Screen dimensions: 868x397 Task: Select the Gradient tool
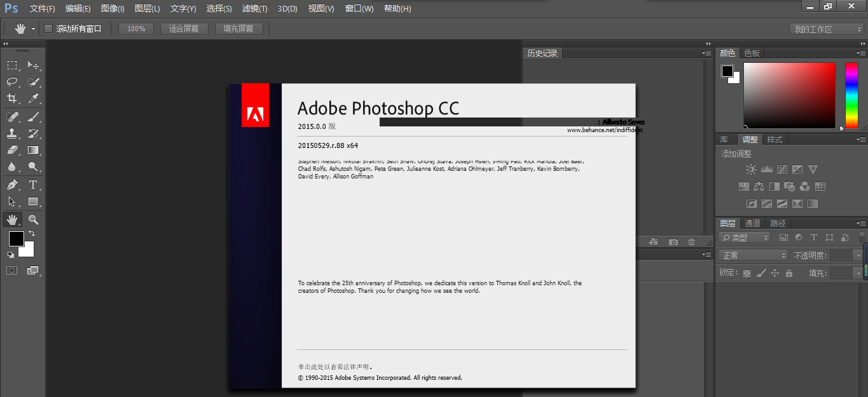coord(33,151)
